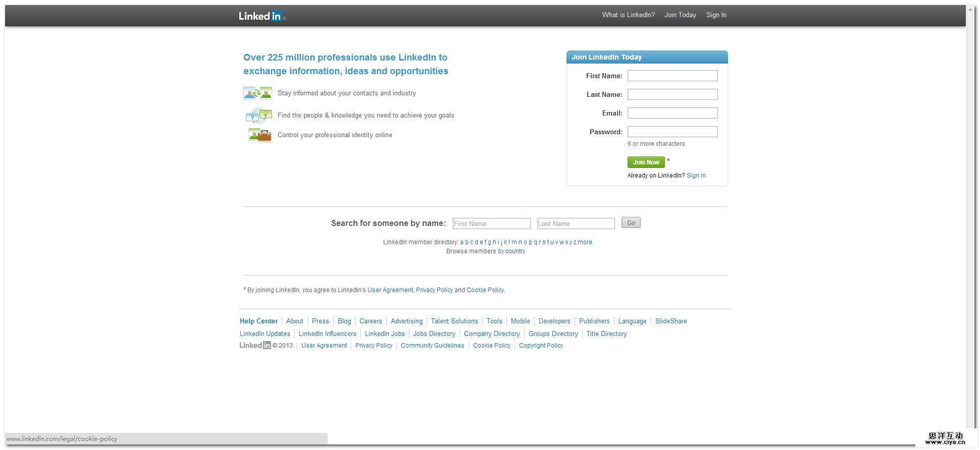Click the LinkedIn logo in header
Image resolution: width=980 pixels, height=450 pixels.
coord(262,16)
